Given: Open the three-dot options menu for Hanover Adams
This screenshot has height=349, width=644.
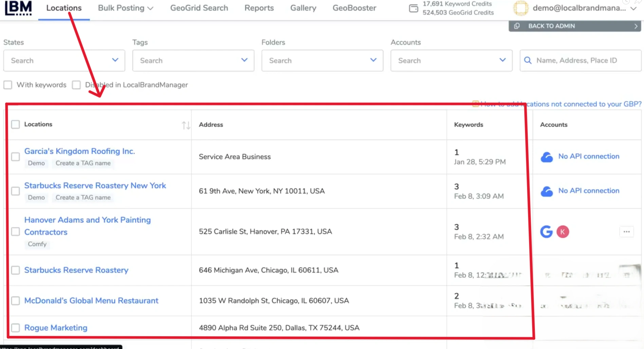Looking at the screenshot, I should (627, 232).
